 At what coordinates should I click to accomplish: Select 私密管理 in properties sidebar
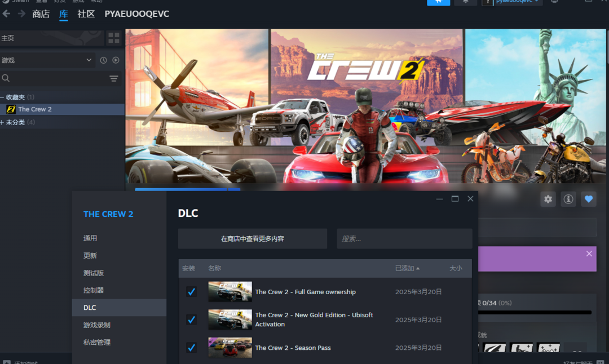(119, 342)
